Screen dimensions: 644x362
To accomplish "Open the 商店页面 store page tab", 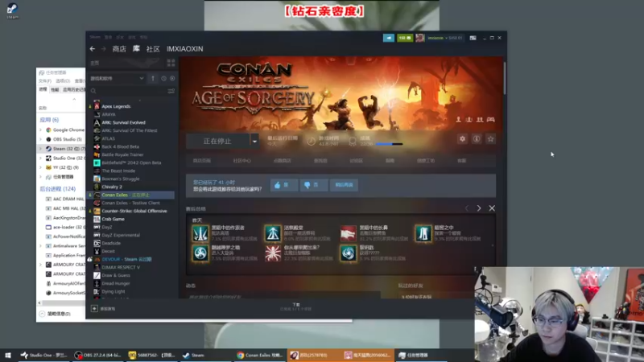I will (x=202, y=161).
